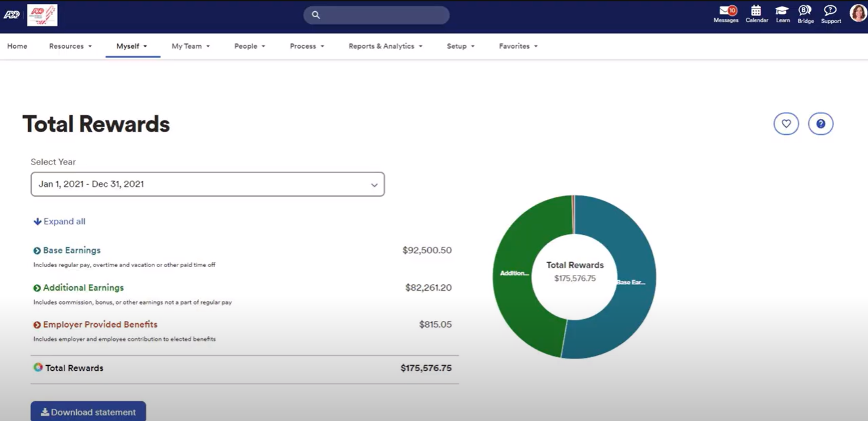Image resolution: width=868 pixels, height=421 pixels.
Task: Click the $92,500.50 amount
Action: coord(427,251)
